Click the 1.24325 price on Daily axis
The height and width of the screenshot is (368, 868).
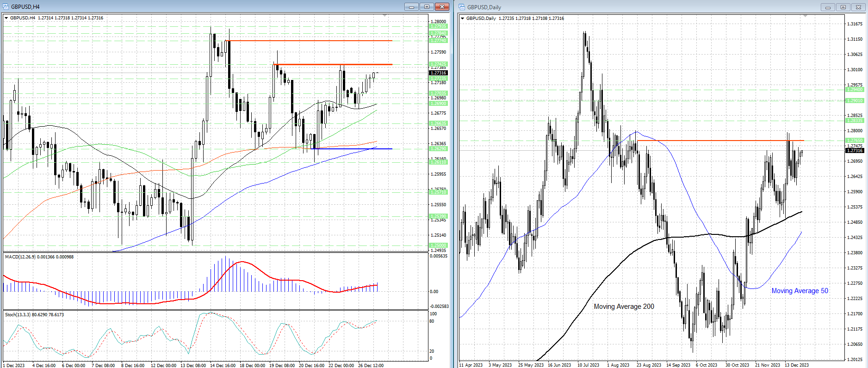855,237
